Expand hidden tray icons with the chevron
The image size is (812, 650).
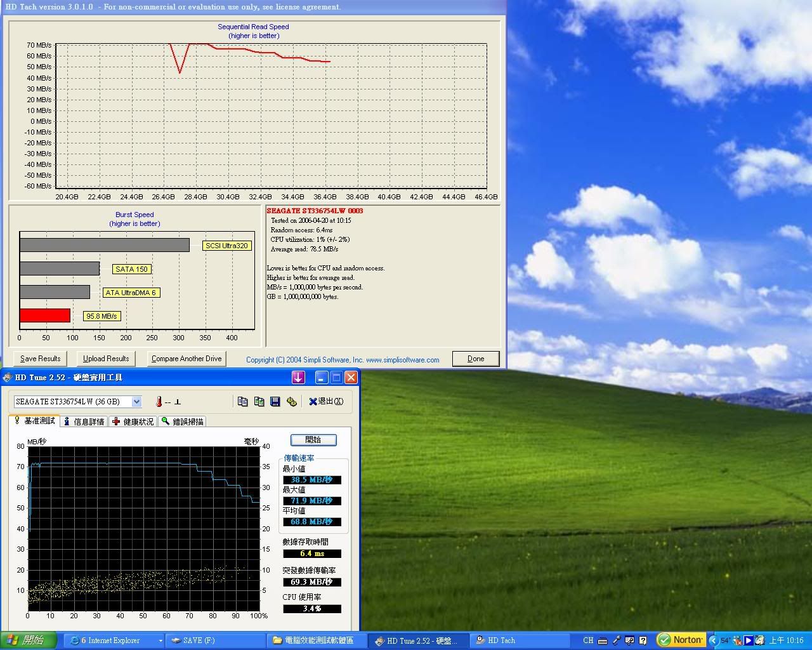click(x=714, y=640)
